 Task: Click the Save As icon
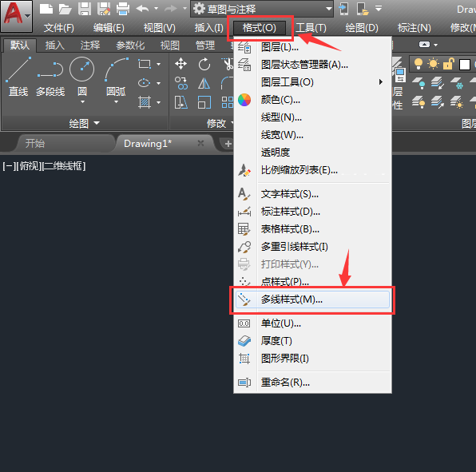(x=104, y=9)
